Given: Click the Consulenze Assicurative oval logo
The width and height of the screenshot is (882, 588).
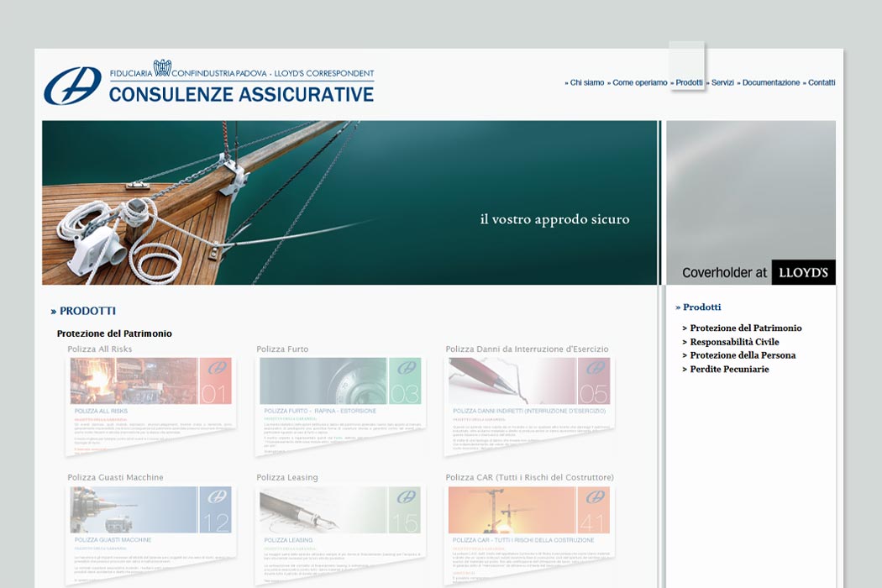Looking at the screenshot, I should point(72,86).
